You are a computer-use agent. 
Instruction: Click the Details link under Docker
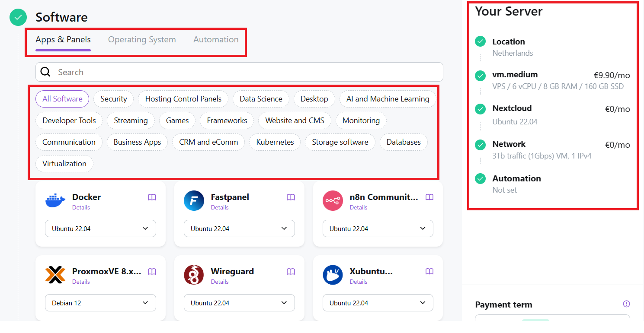(x=81, y=208)
